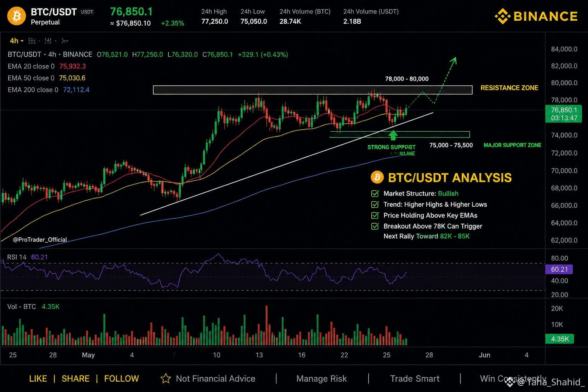
Task: Click the @ProTrader_Official handle on chart
Action: click(40, 240)
